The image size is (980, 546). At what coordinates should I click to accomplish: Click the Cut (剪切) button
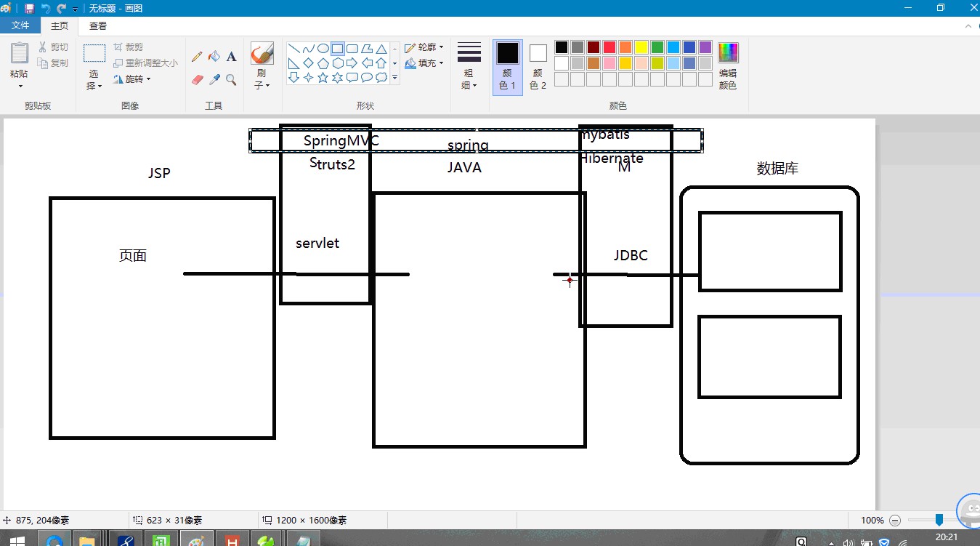[x=54, y=47]
